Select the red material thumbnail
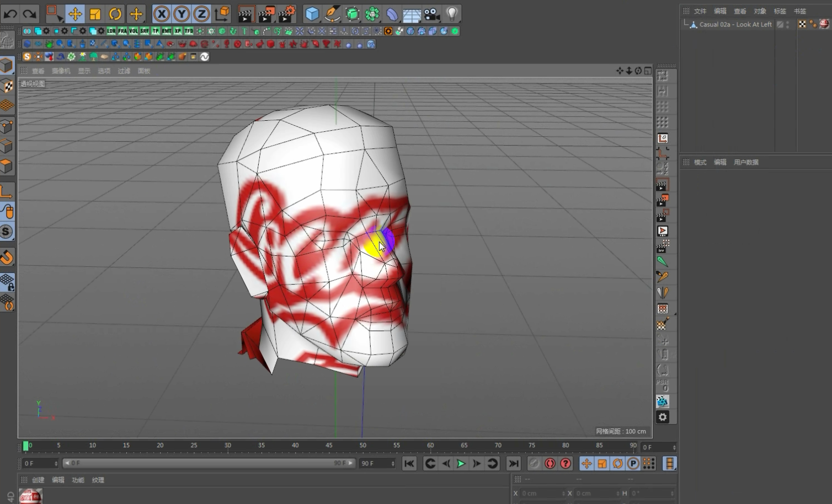Viewport: 832px width, 504px height. click(31, 496)
